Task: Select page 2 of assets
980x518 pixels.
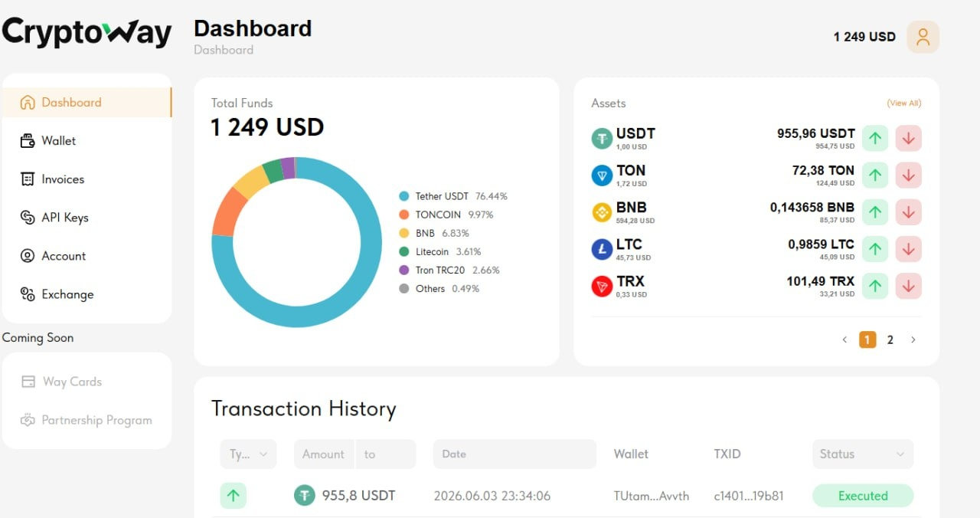Action: [x=890, y=339]
